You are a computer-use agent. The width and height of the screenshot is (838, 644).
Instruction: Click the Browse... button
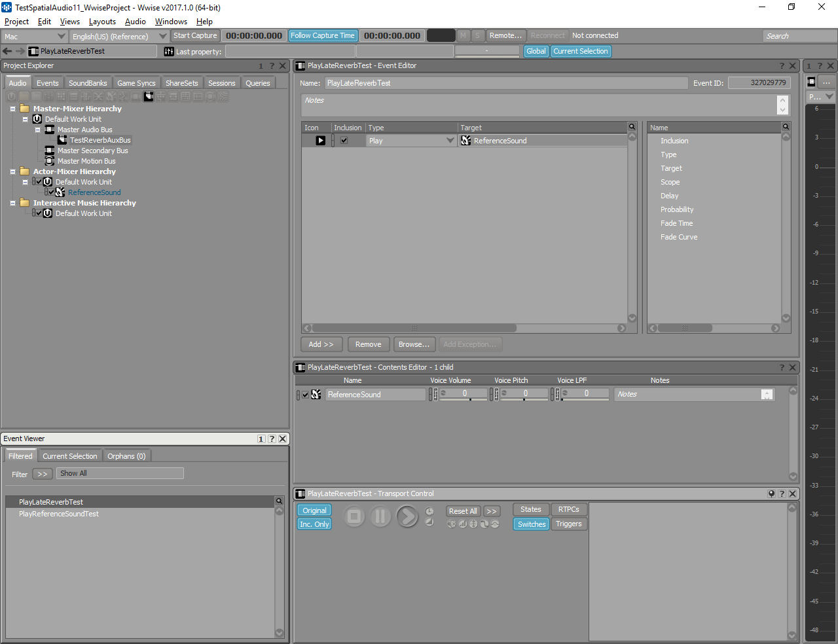[414, 344]
